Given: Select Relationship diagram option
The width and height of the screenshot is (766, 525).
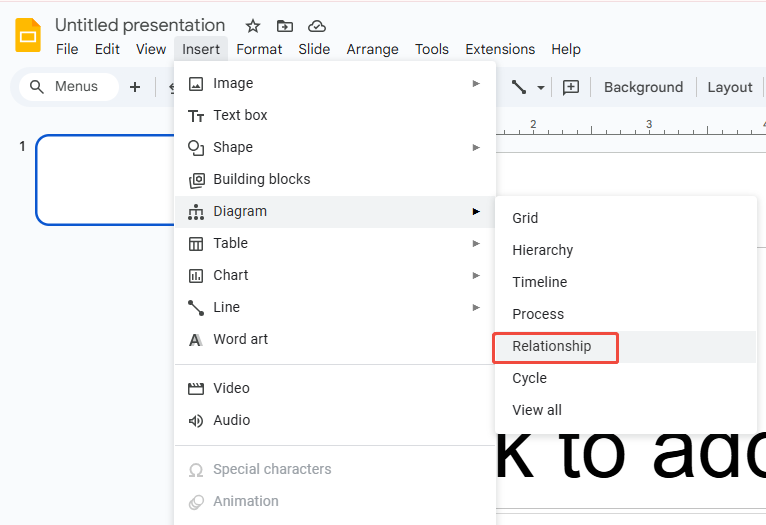Looking at the screenshot, I should click(552, 346).
